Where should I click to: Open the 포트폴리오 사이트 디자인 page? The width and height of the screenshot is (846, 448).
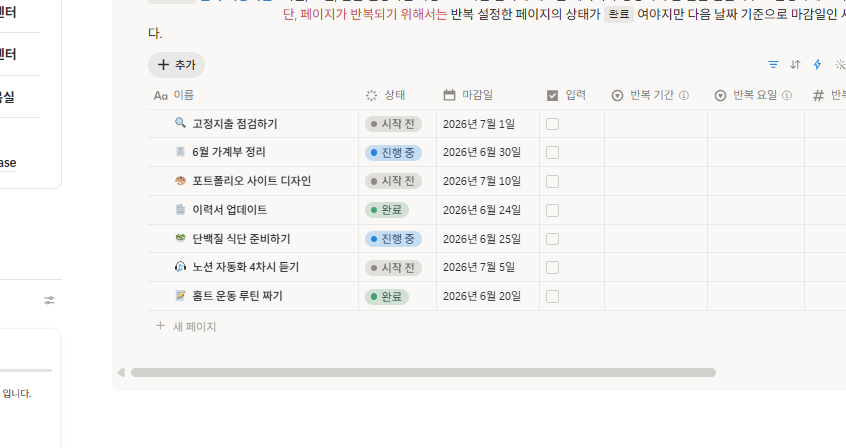251,181
